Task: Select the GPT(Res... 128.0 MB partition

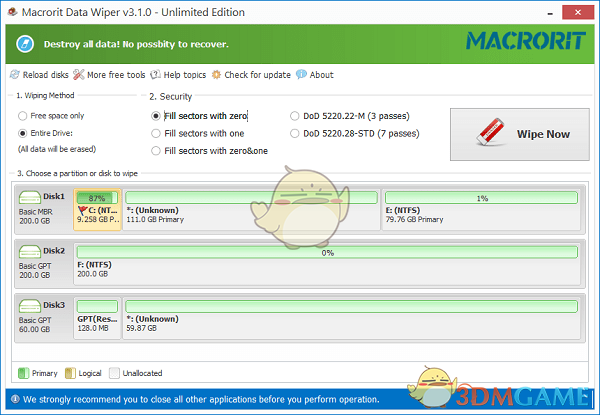Action: click(x=98, y=318)
